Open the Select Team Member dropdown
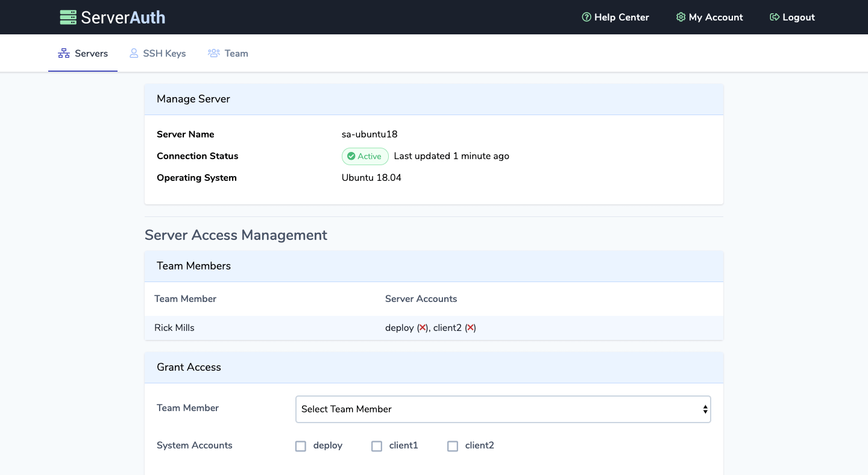Screen dimensions: 868x475 [x=503, y=409]
